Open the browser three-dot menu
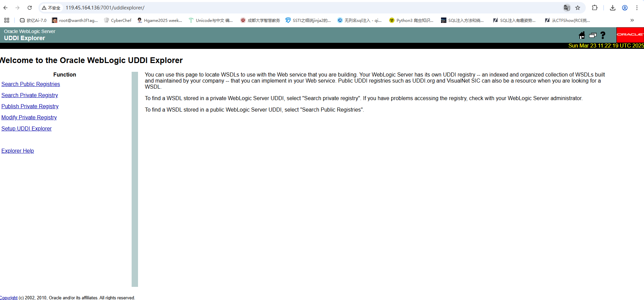The height and width of the screenshot is (300, 644). coord(637,8)
